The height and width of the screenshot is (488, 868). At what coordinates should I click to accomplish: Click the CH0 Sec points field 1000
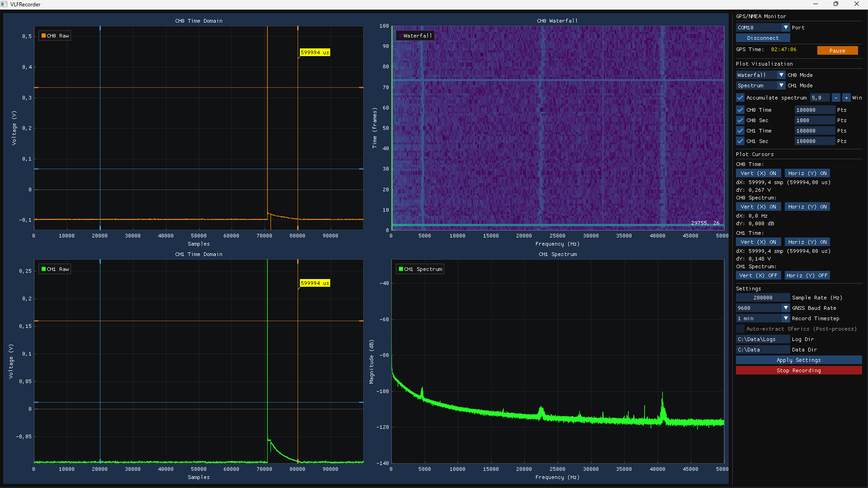815,120
